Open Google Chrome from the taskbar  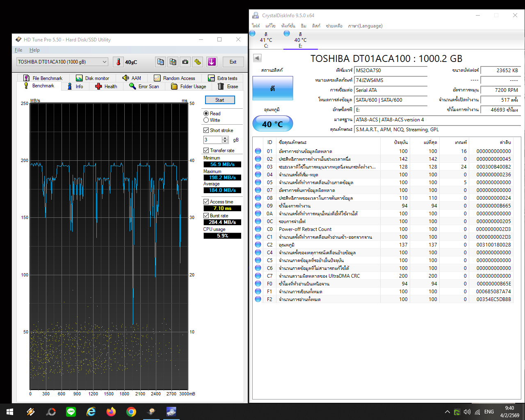(x=131, y=412)
